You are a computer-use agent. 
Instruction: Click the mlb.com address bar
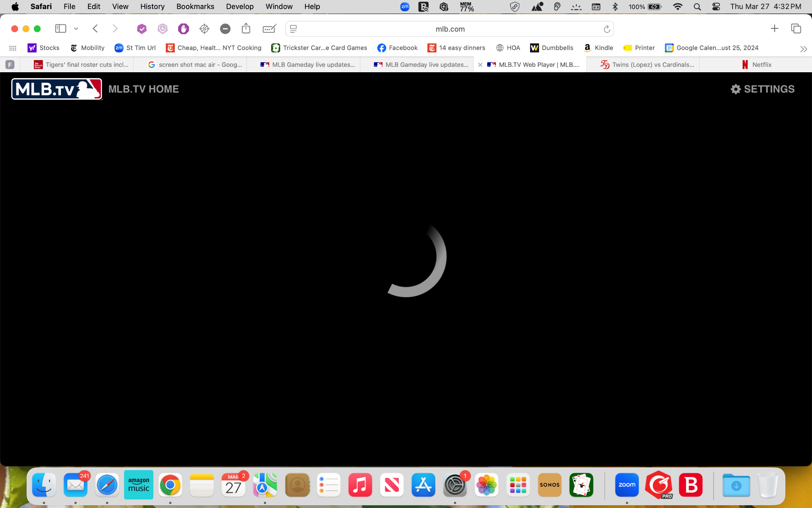pyautogui.click(x=450, y=29)
